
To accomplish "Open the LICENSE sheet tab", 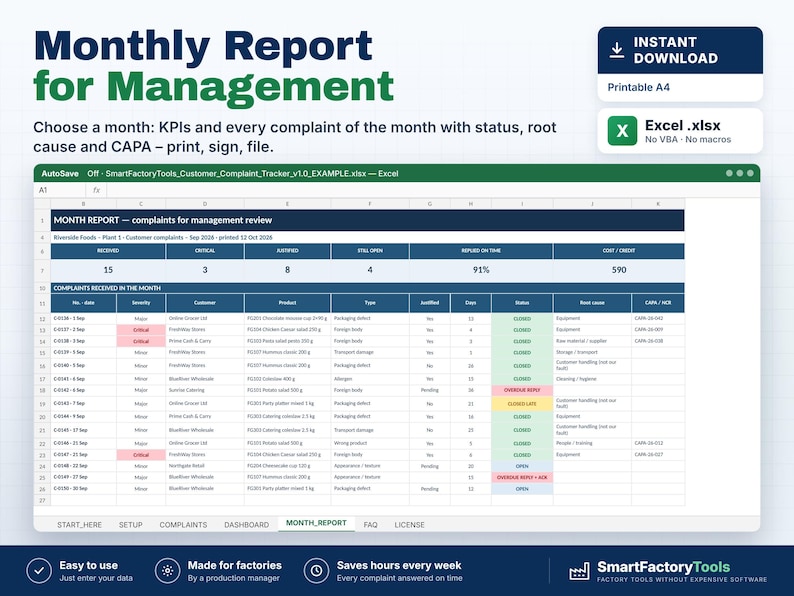I will (x=410, y=525).
